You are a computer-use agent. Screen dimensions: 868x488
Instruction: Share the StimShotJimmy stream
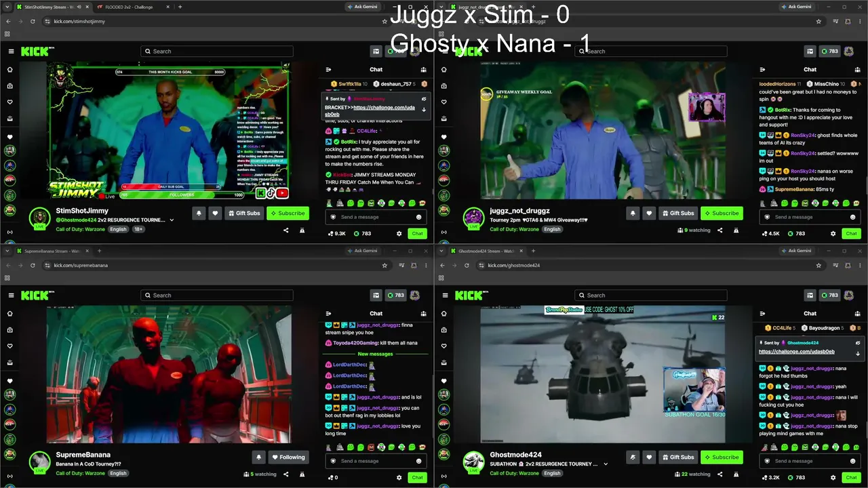point(285,230)
